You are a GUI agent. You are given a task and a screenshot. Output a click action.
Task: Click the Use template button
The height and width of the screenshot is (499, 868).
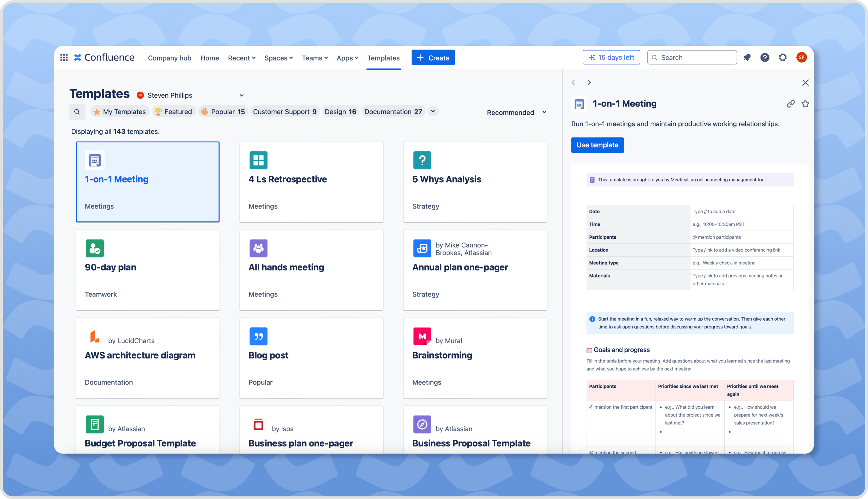pyautogui.click(x=597, y=145)
